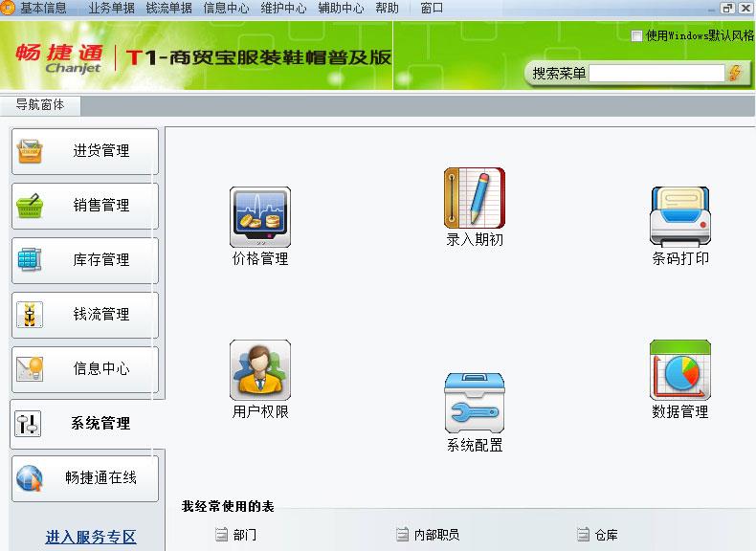Open the 数据管理 pie chart icon
Screen dimensions: 756x551
pyautogui.click(x=680, y=370)
